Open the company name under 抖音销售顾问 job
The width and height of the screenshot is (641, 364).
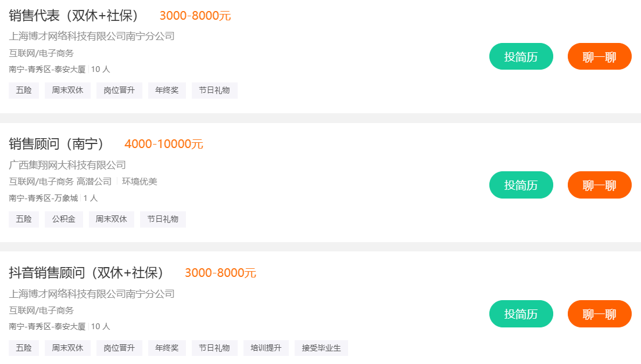tap(92, 294)
